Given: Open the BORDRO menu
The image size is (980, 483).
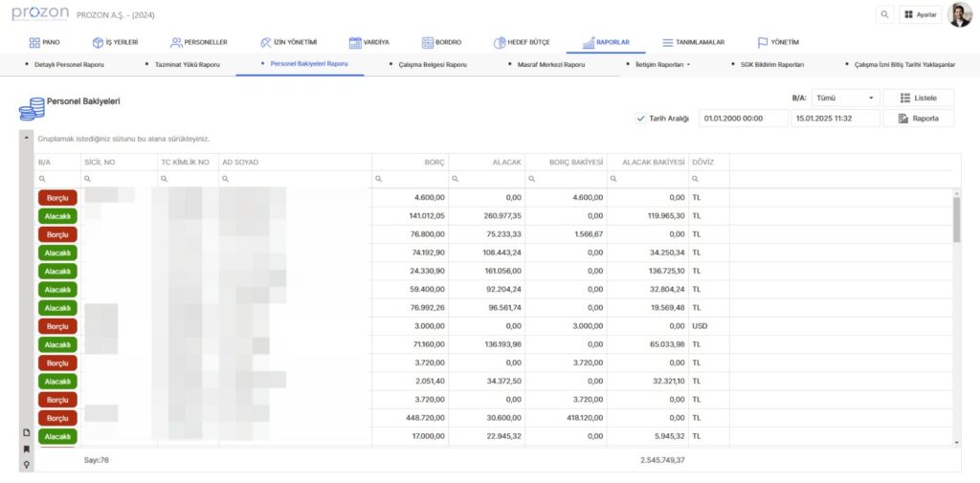Looking at the screenshot, I should click(x=441, y=42).
